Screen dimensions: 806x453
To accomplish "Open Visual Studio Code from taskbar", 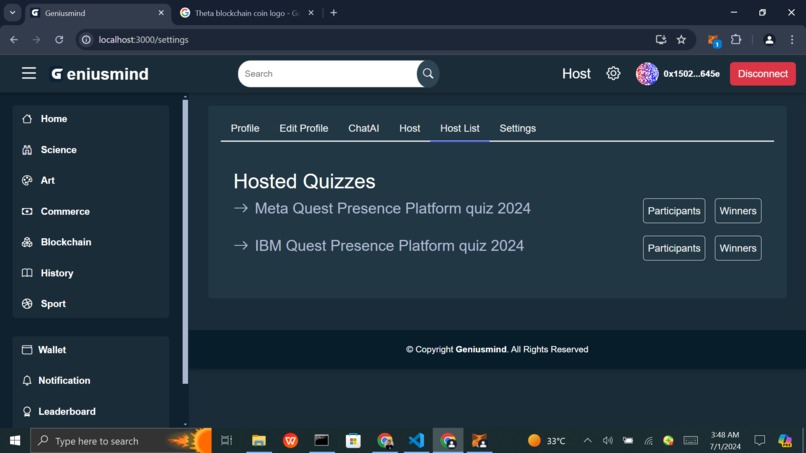I will [416, 441].
